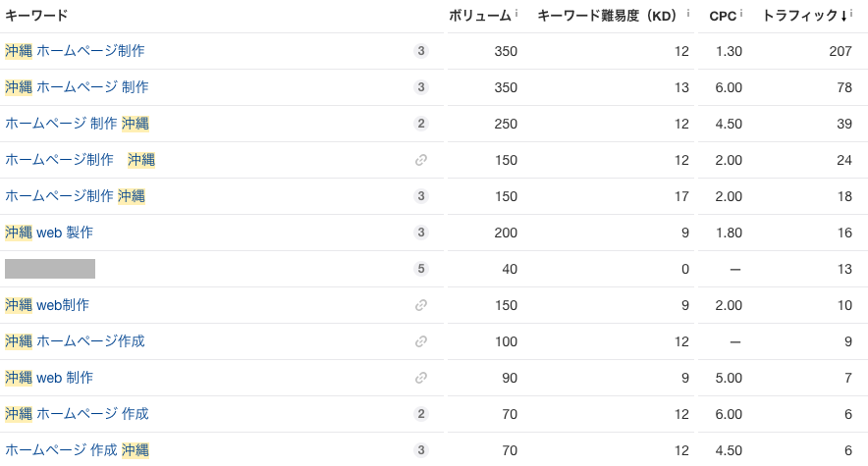Click link icon in the traffic 24 row
868x466 pixels.
click(421, 160)
